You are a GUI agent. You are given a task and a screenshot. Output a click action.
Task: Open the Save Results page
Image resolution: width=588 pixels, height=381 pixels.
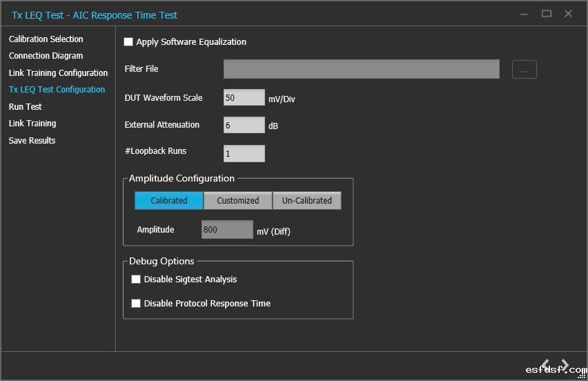click(32, 141)
